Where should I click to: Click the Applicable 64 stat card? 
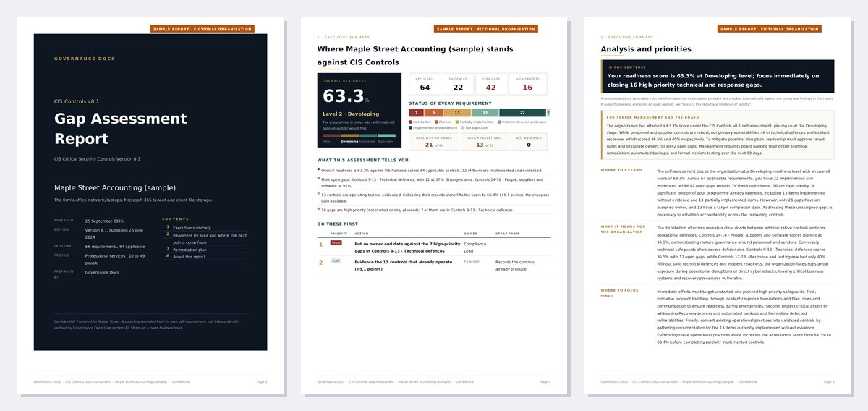[425, 84]
